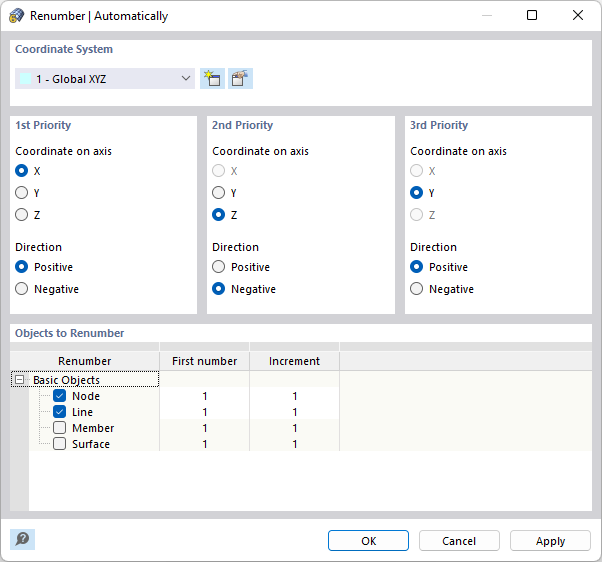The height and width of the screenshot is (562, 602).
Task: Enable the Surface checkbox
Action: point(60,444)
